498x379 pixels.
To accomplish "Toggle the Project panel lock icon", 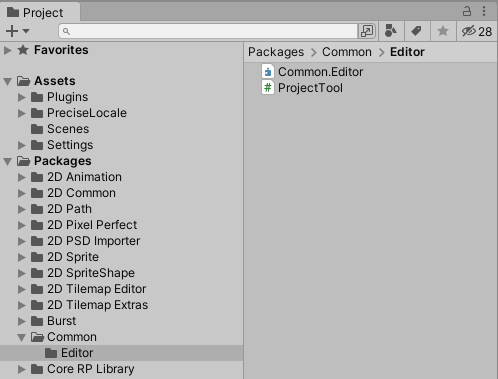I will point(467,11).
